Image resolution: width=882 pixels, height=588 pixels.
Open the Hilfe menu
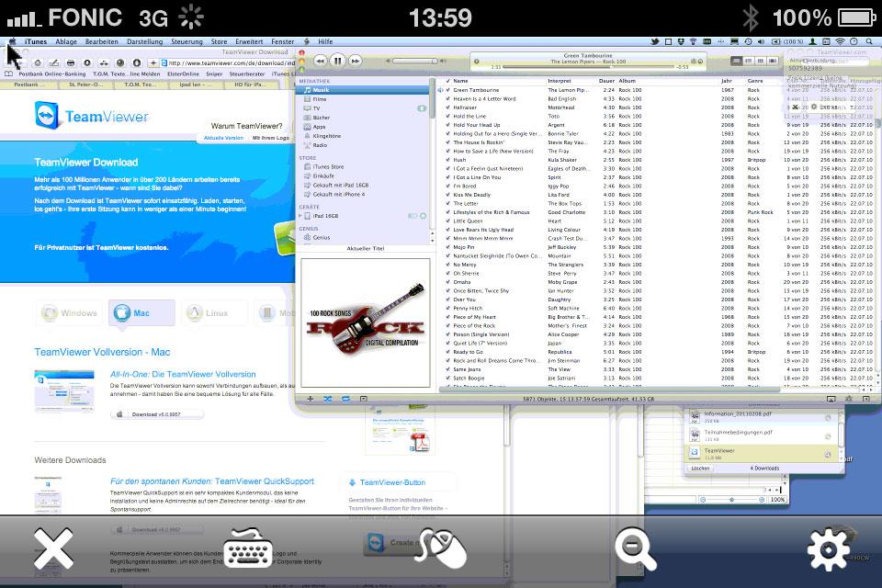pos(325,41)
